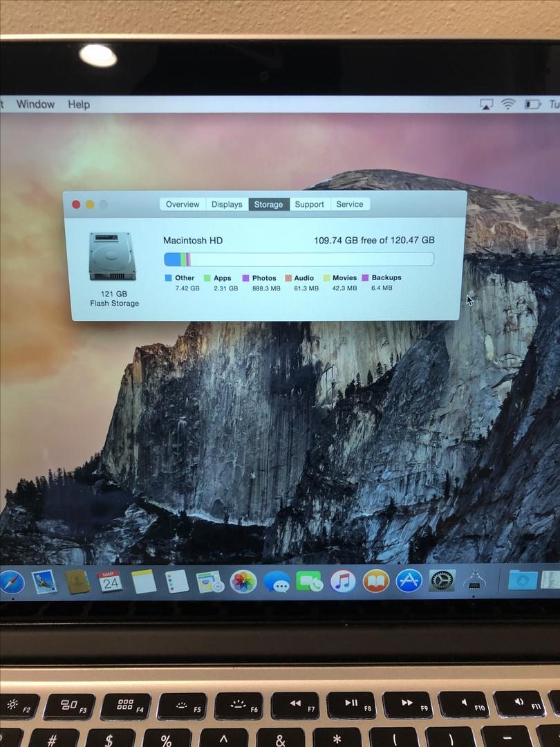560x747 pixels.
Task: Click the yellow Movies color swatch
Action: (x=326, y=278)
